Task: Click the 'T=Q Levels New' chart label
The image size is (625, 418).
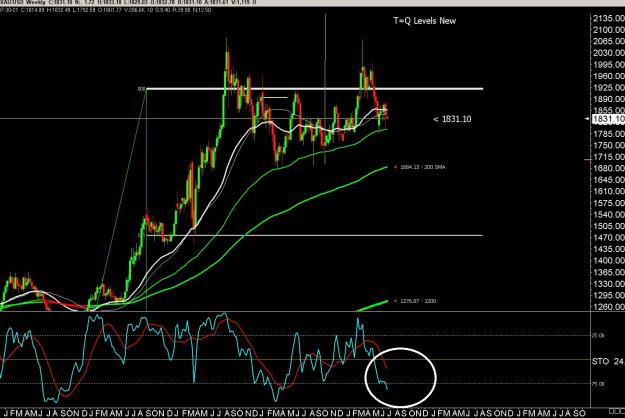Action: pyautogui.click(x=425, y=21)
